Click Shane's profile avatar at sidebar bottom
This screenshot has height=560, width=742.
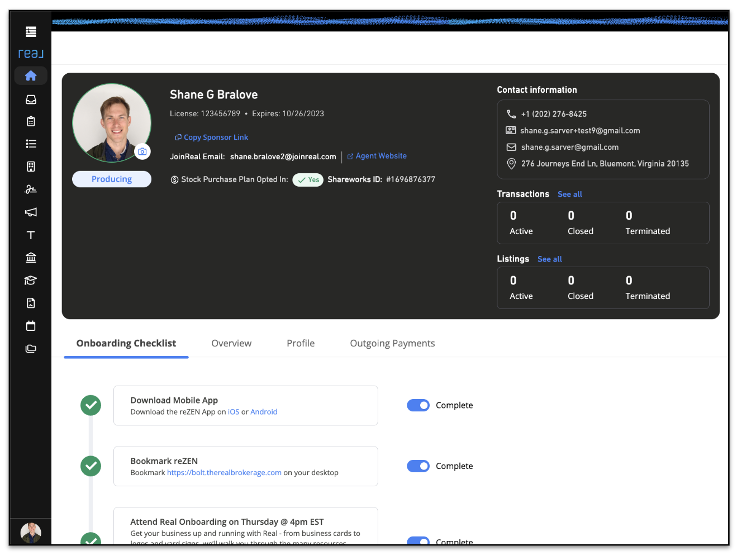(x=31, y=533)
